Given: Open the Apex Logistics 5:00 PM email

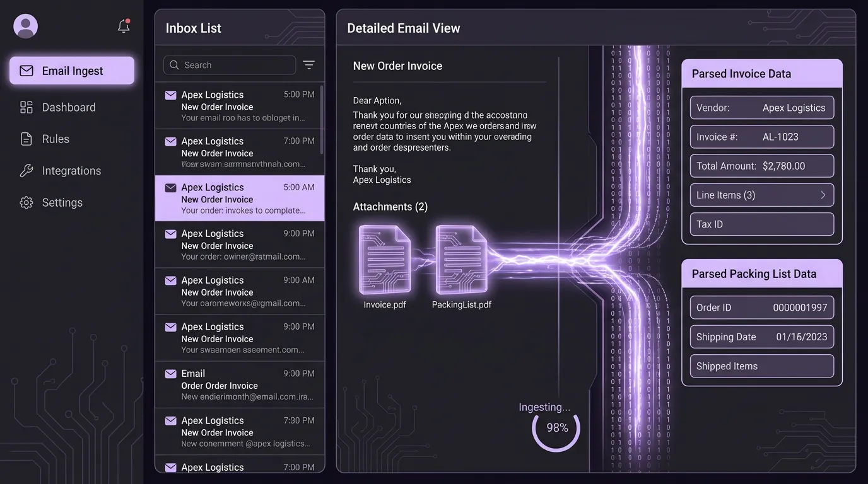Looking at the screenshot, I should pos(239,106).
